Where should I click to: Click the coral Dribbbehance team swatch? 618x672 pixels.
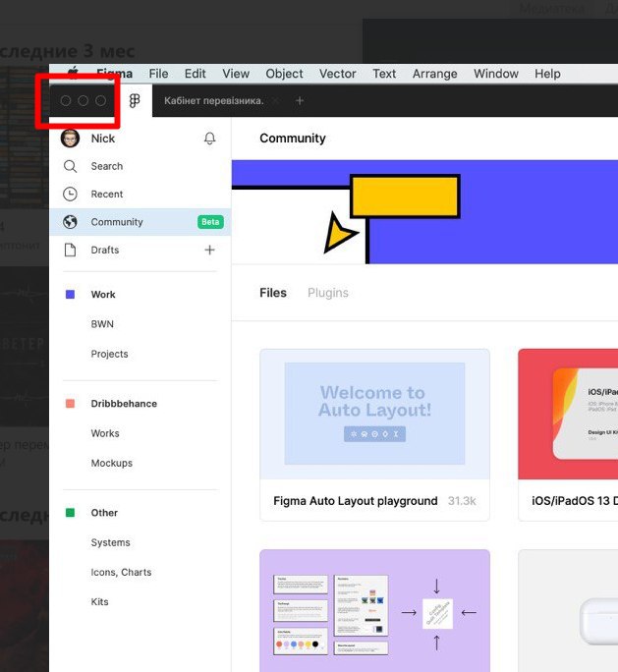[71, 404]
